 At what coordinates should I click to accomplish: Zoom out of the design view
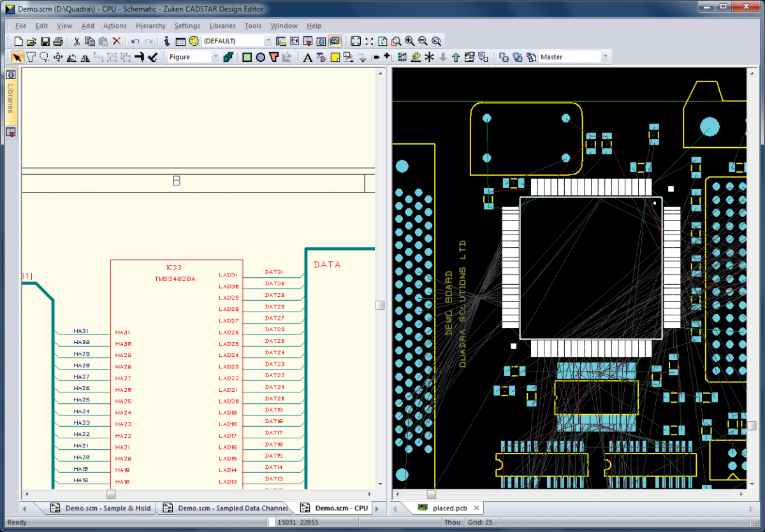[423, 41]
